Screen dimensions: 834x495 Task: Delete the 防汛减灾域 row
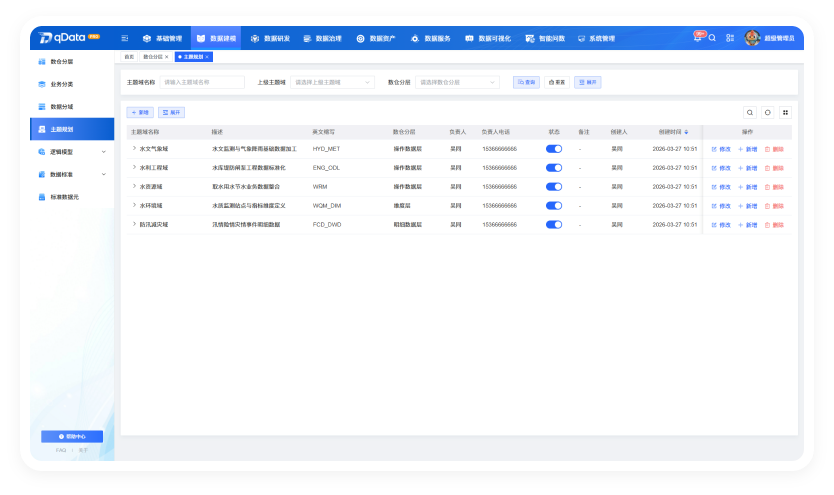774,225
